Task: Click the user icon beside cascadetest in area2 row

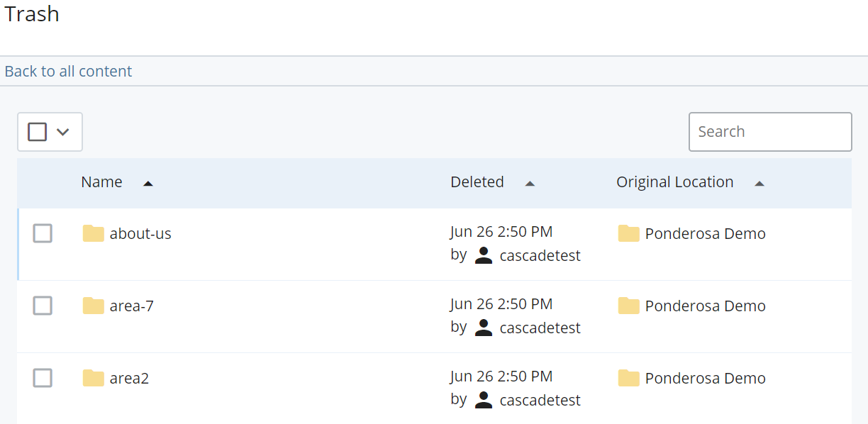Action: click(483, 400)
